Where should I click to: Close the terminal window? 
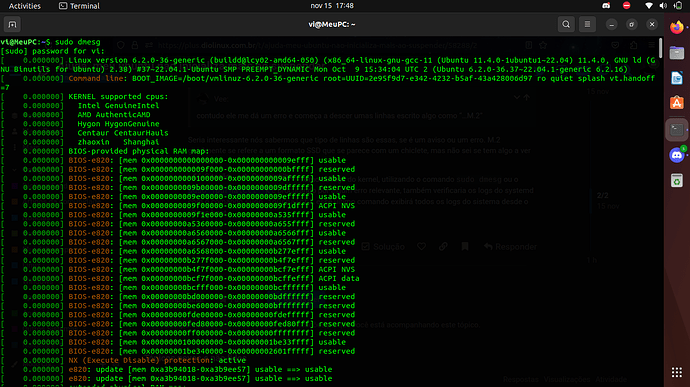[652, 25]
